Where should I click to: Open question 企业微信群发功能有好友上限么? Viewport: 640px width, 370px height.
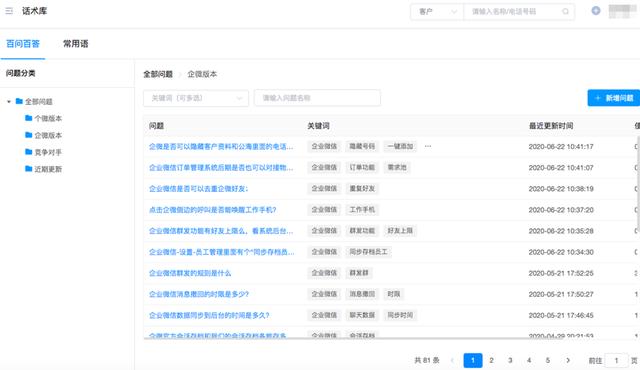click(221, 231)
